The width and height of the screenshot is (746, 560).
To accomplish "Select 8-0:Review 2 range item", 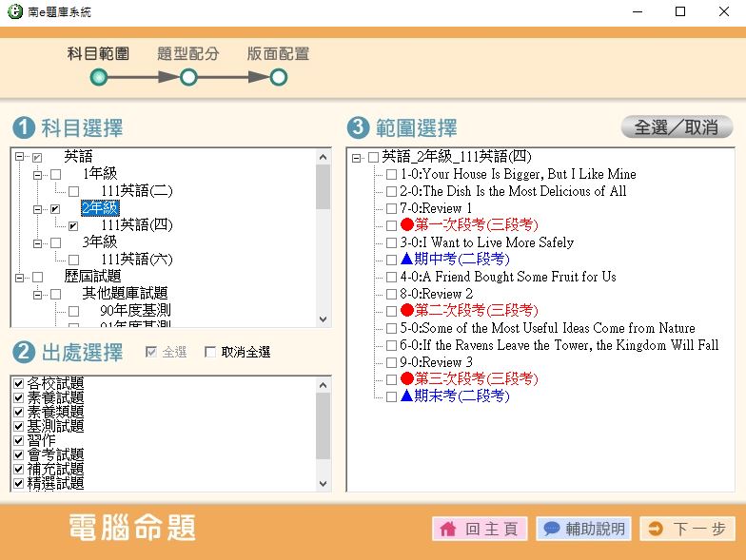I will pos(436,294).
